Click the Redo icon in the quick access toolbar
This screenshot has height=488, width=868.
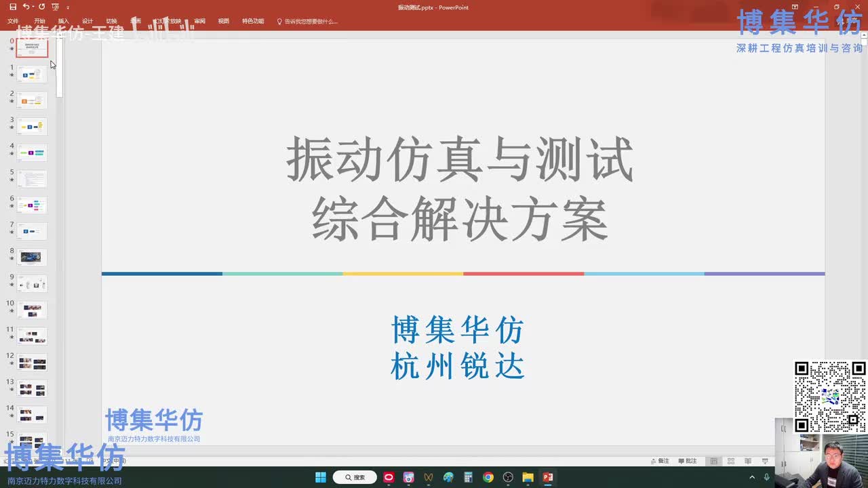pyautogui.click(x=41, y=7)
